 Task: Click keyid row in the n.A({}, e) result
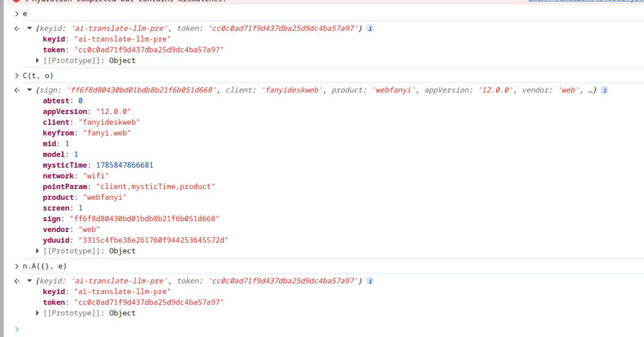click(107, 292)
